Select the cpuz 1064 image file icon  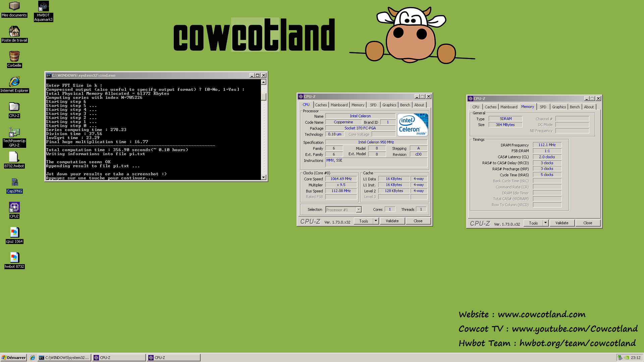click(14, 235)
